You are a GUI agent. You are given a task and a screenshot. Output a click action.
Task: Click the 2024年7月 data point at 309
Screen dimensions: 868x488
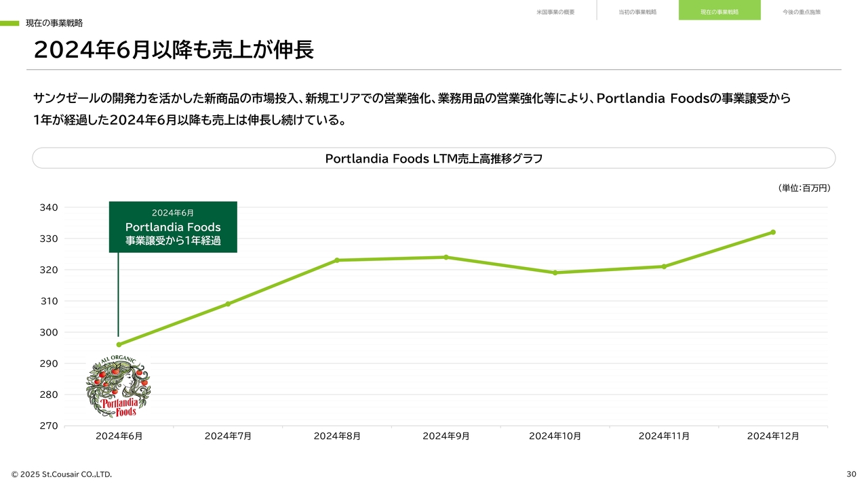[228, 304]
